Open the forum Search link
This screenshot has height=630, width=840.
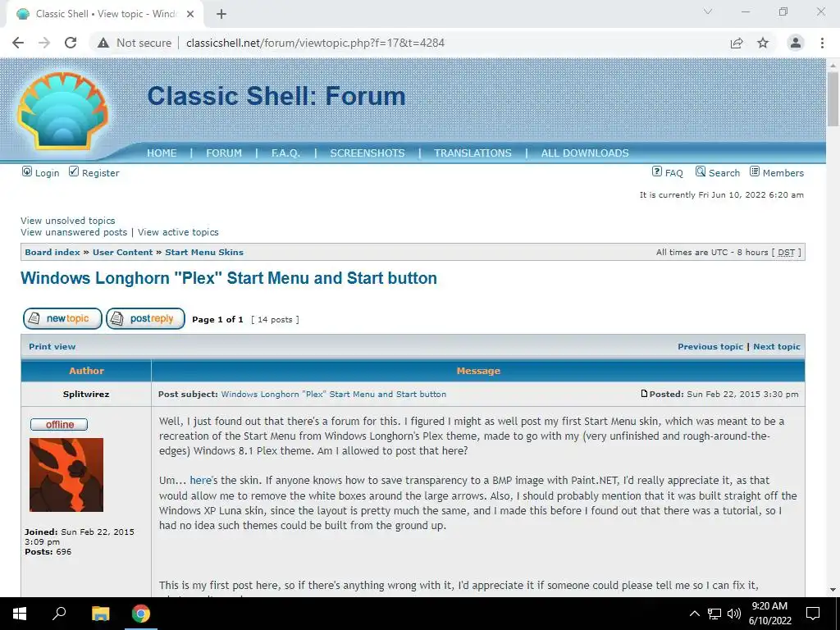(x=724, y=173)
